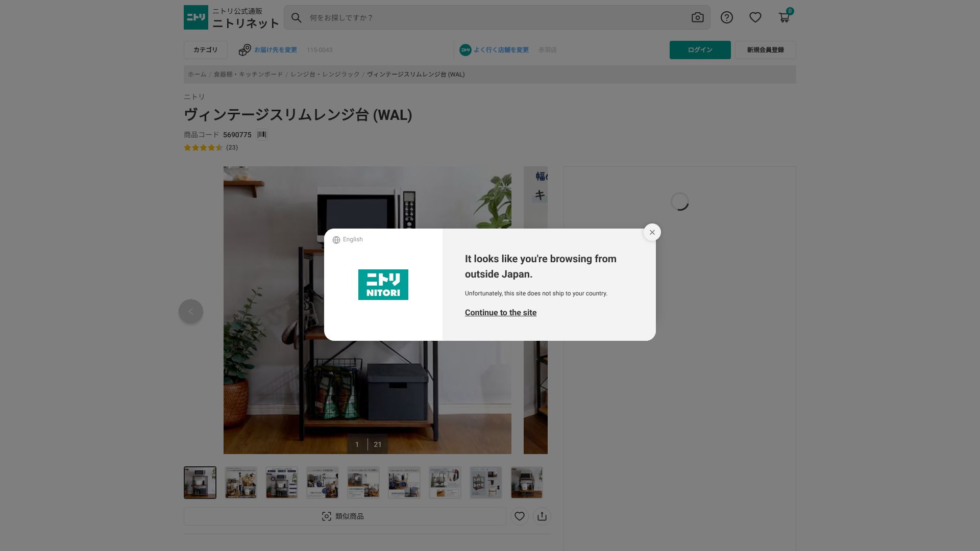
Task: Open the favorites heart in the header
Action: [755, 18]
